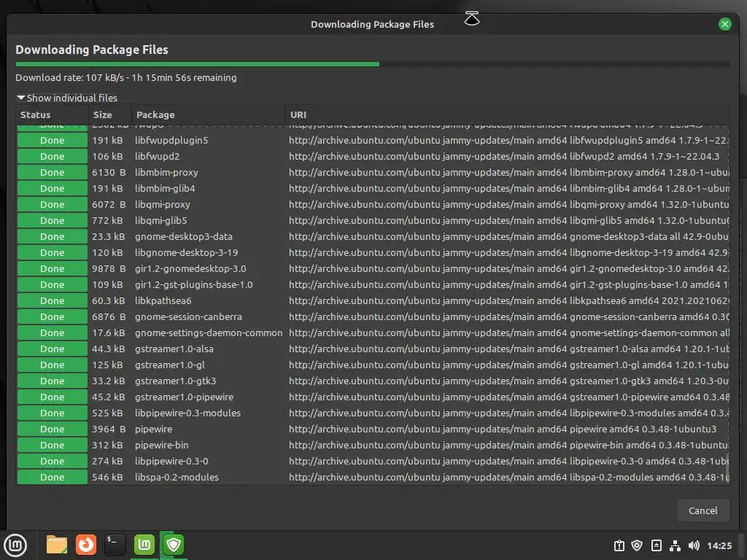Click the URI of libkpathsea6
The image size is (747, 560).
508,300
